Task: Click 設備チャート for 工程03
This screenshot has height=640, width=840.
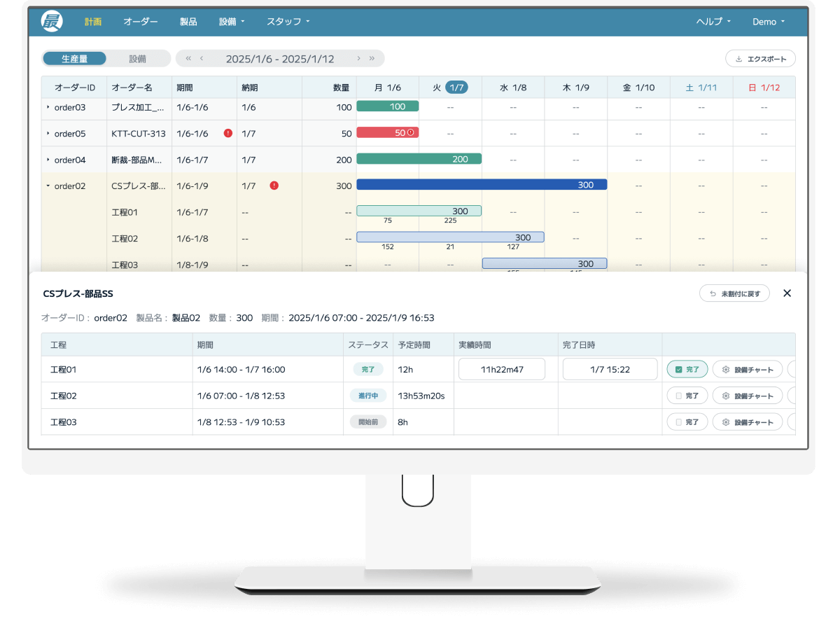Action: [x=747, y=422]
